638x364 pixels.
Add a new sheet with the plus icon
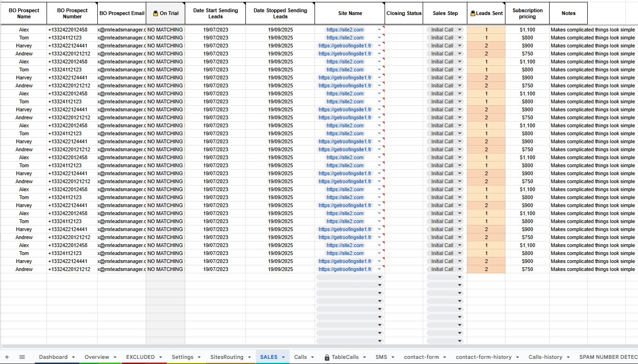7,357
